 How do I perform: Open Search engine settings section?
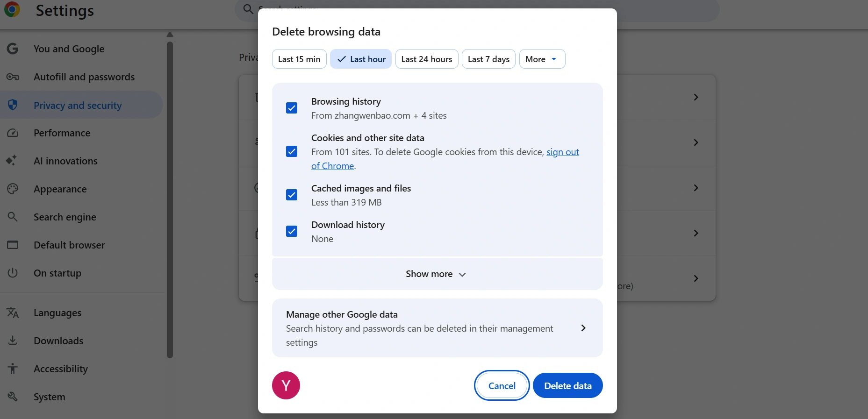81,217
